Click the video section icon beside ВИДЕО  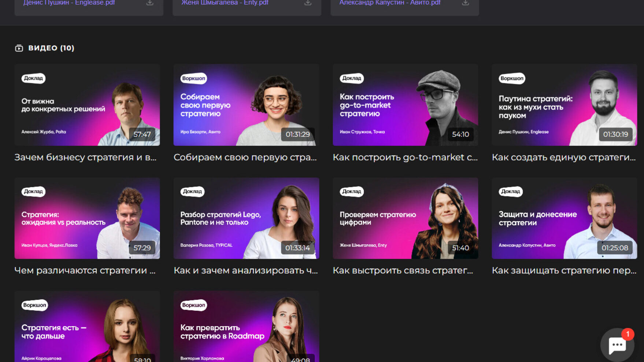[x=19, y=48]
